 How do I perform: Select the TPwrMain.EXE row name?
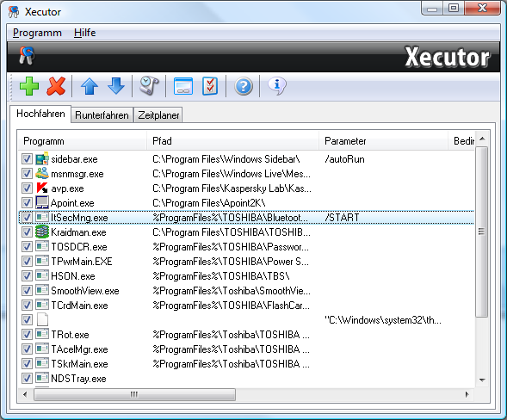pos(82,262)
